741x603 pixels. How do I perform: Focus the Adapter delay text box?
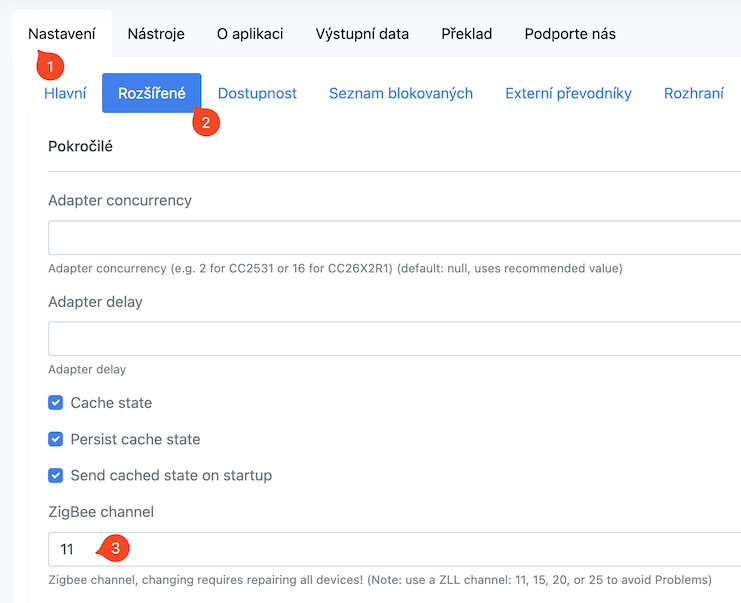tap(394, 339)
